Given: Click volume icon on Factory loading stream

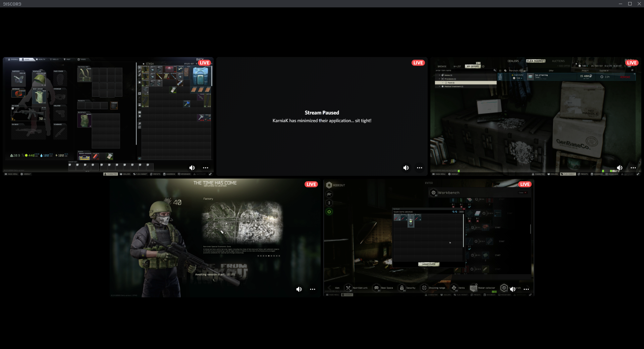Looking at the screenshot, I should tap(299, 289).
